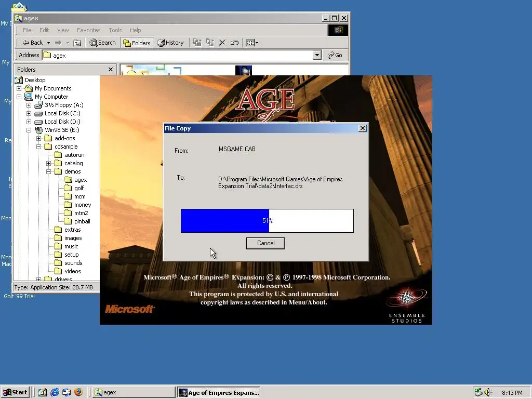Click the Delete X toolbar icon
The image size is (532, 399).
pos(222,43)
